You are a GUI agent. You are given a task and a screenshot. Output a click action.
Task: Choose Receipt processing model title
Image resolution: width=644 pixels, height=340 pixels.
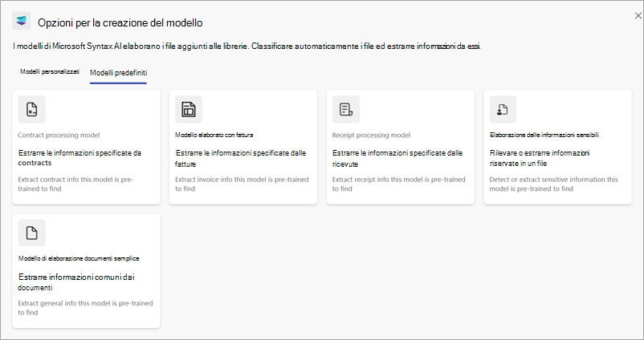[371, 135]
